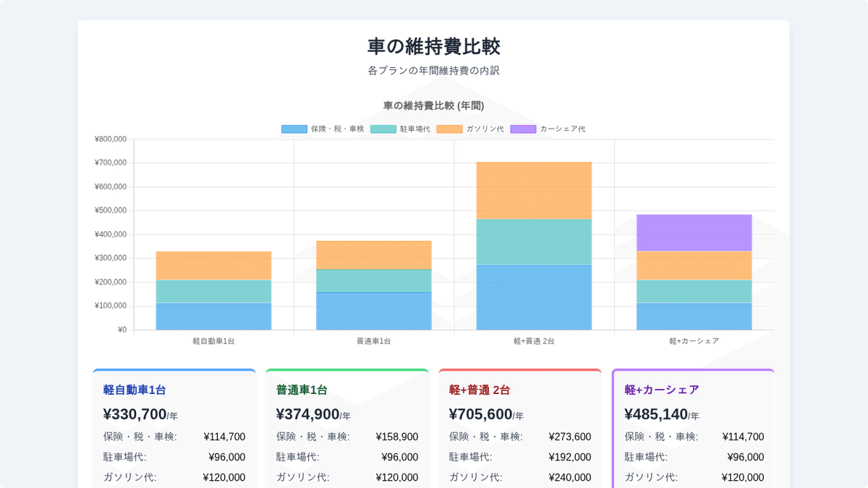Click ¥114,700 in the 軽+カーシェア card
The width and height of the screenshot is (868, 488).
[743, 437]
